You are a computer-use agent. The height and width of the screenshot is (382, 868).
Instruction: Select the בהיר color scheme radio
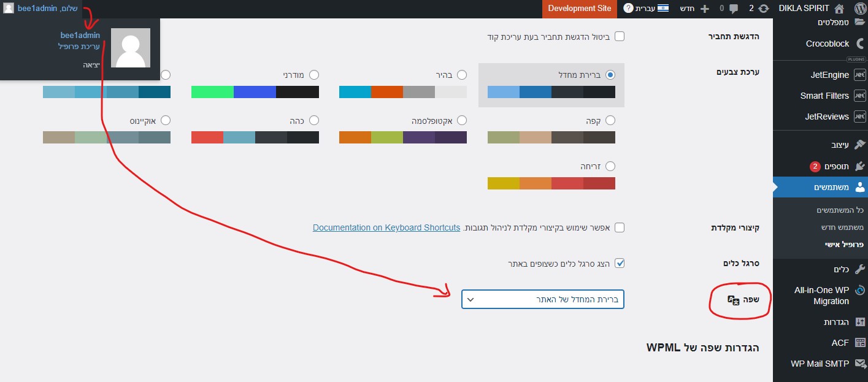pyautogui.click(x=462, y=75)
